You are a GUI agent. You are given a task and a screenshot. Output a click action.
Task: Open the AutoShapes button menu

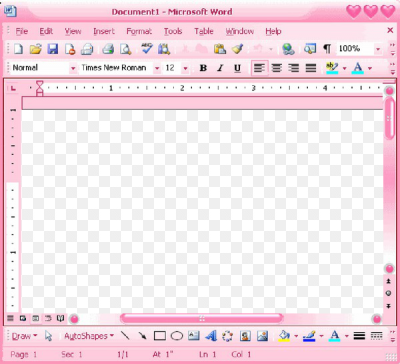[x=89, y=336]
